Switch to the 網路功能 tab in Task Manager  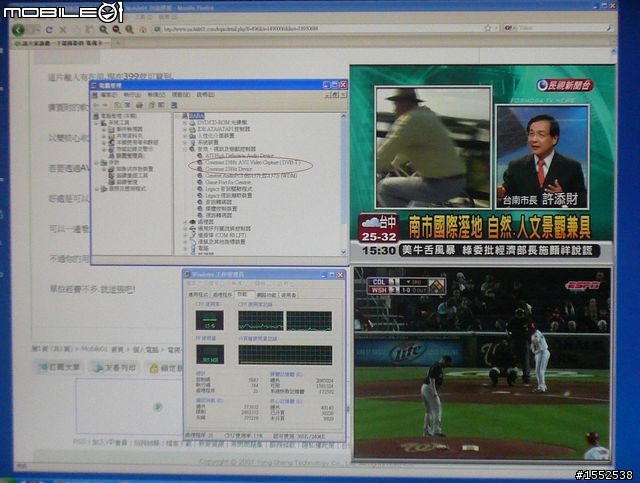[267, 295]
